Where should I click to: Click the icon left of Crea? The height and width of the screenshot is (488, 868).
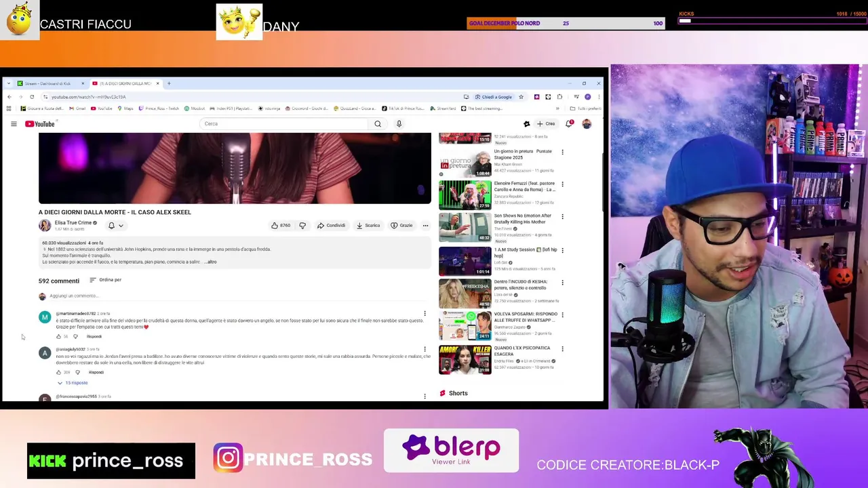point(526,124)
